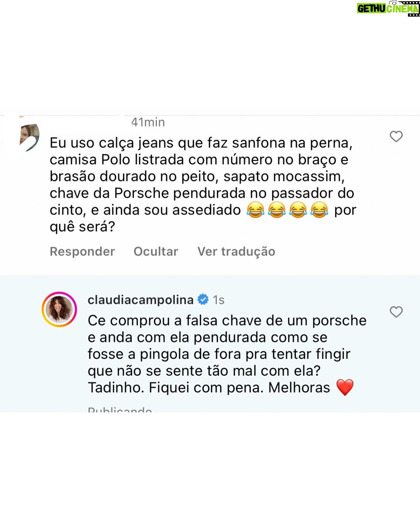Click the 1s timestamp on the reply
This screenshot has width=420, height=516.
[x=218, y=300]
